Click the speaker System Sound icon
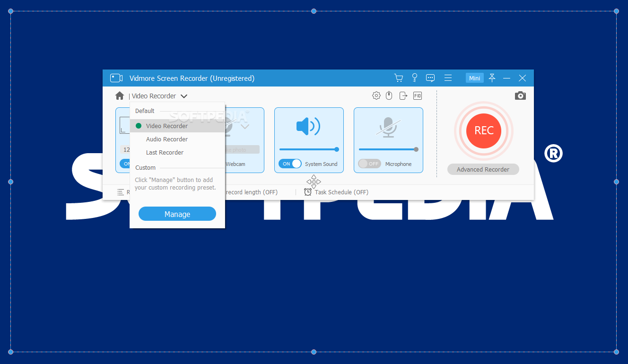This screenshot has height=364, width=628. pos(308,126)
